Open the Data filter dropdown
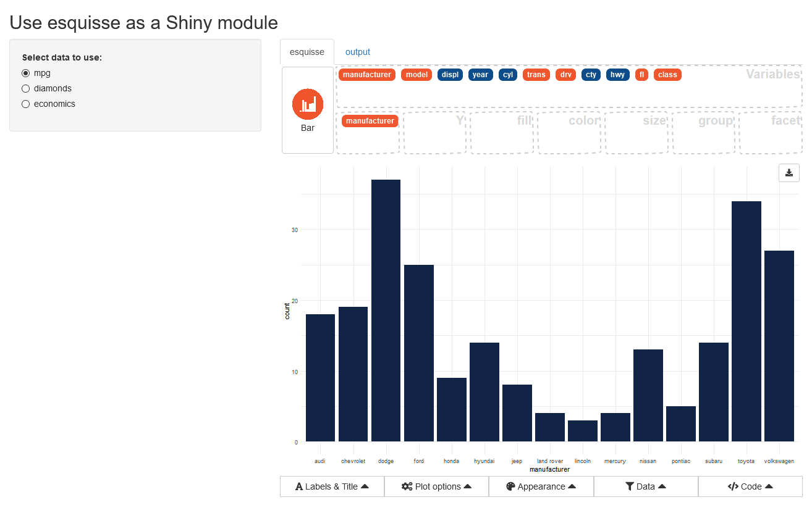Screen dimensions: 812x505 pyautogui.click(x=646, y=486)
